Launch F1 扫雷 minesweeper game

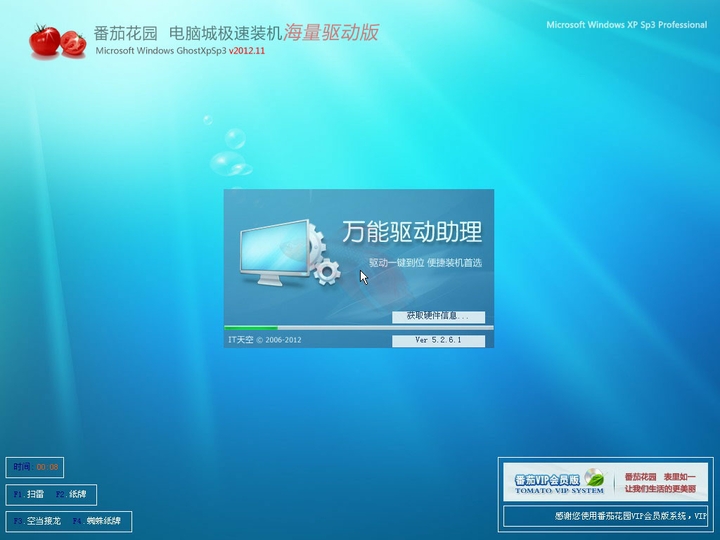[29, 494]
